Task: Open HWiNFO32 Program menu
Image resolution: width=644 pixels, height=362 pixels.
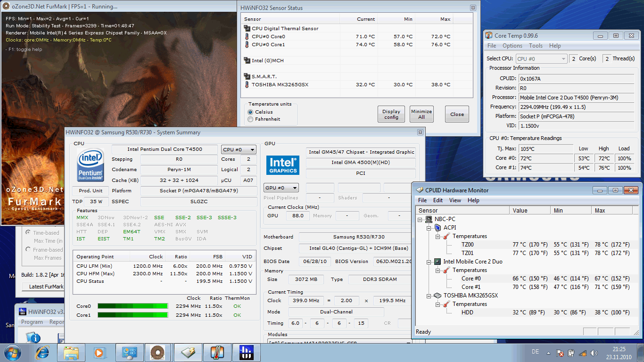Action: tap(32, 322)
